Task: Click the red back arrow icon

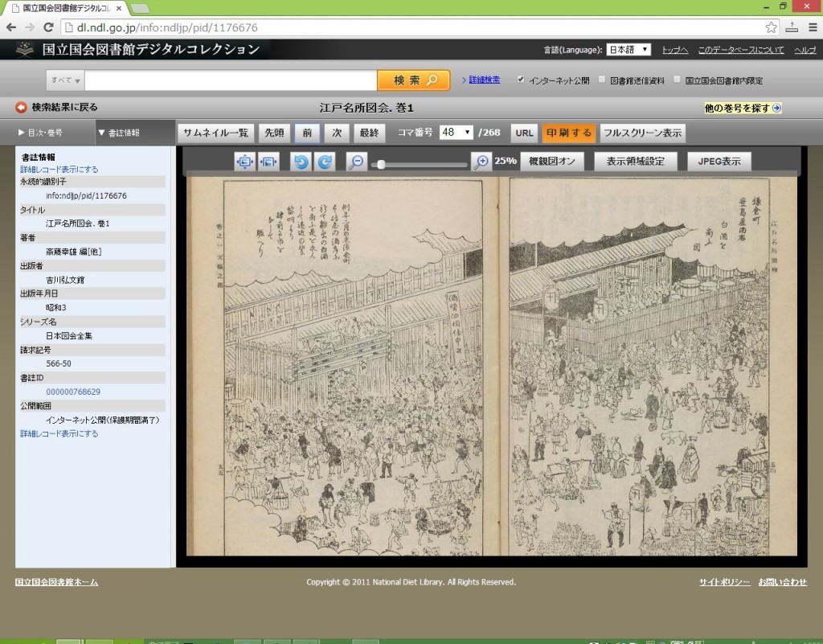Action: 21,107
